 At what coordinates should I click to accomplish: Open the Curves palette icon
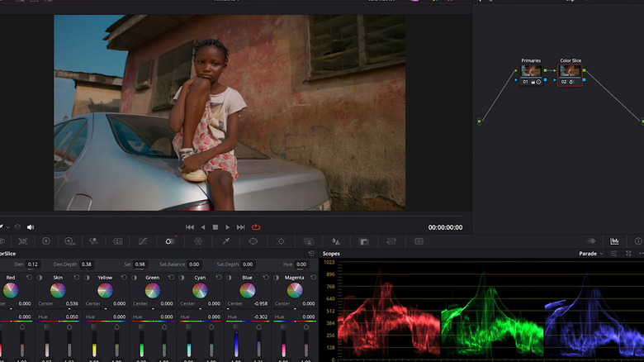(x=142, y=241)
